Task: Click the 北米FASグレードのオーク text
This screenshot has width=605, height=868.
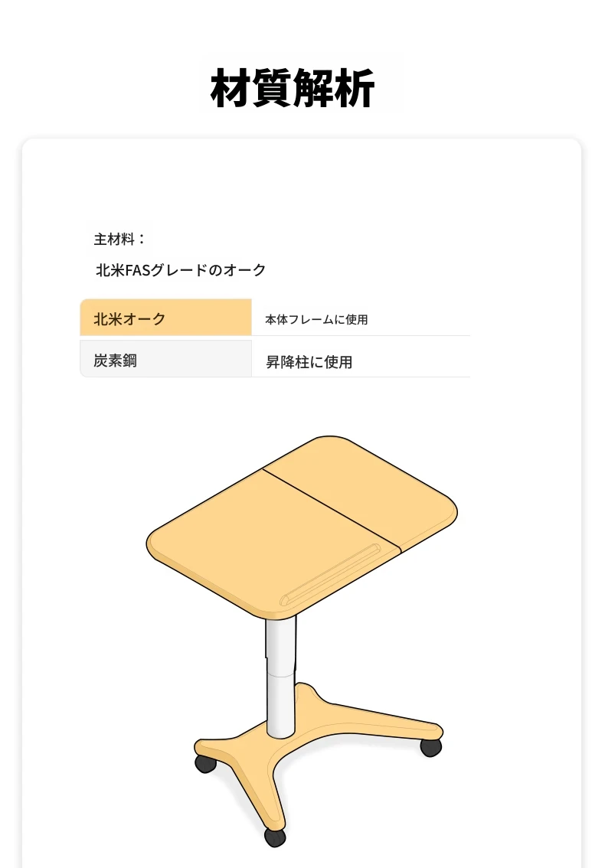Action: [181, 269]
